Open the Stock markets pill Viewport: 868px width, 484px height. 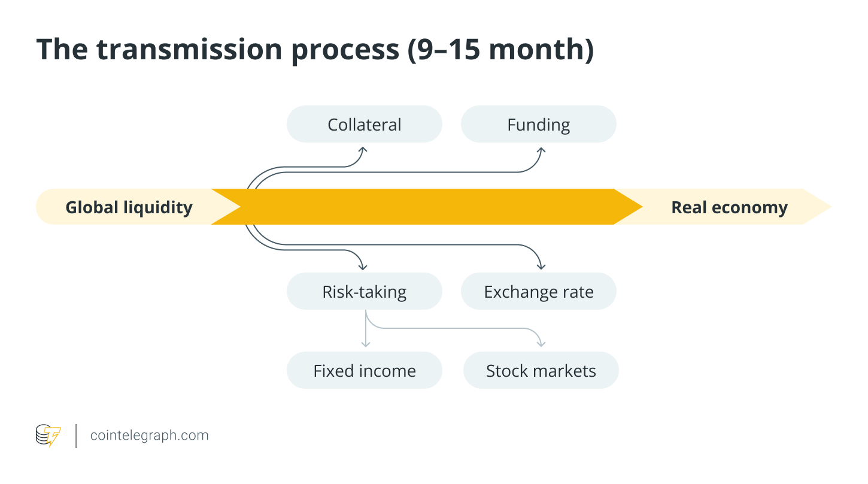[x=541, y=371]
